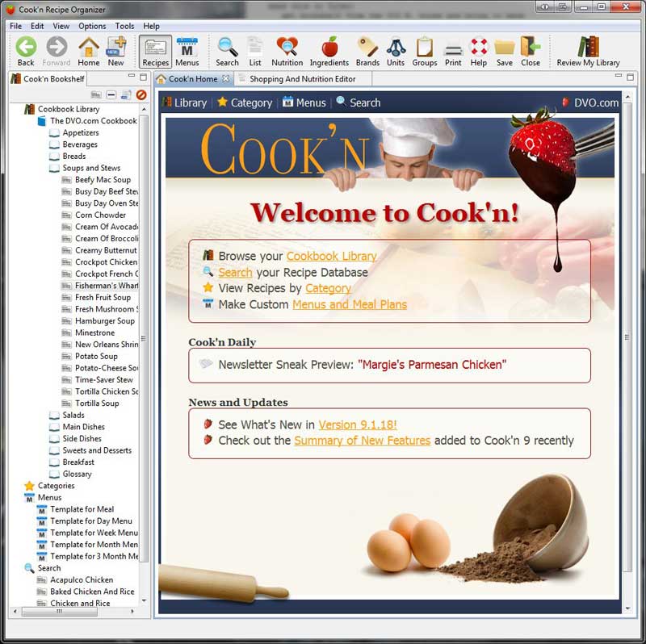646x644 pixels.
Task: Click the Search your Recipe Database link
Action: coord(235,273)
